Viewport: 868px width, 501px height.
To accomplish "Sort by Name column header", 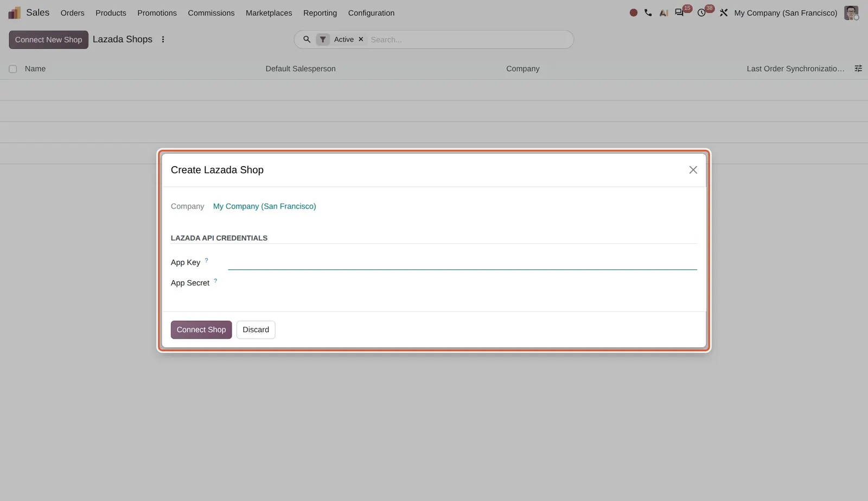I will pyautogui.click(x=35, y=68).
